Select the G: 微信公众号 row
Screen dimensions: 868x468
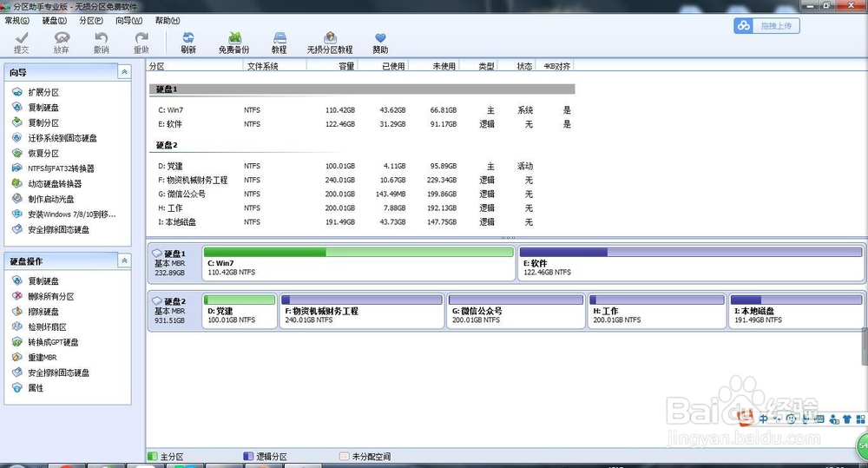pyautogui.click(x=362, y=194)
